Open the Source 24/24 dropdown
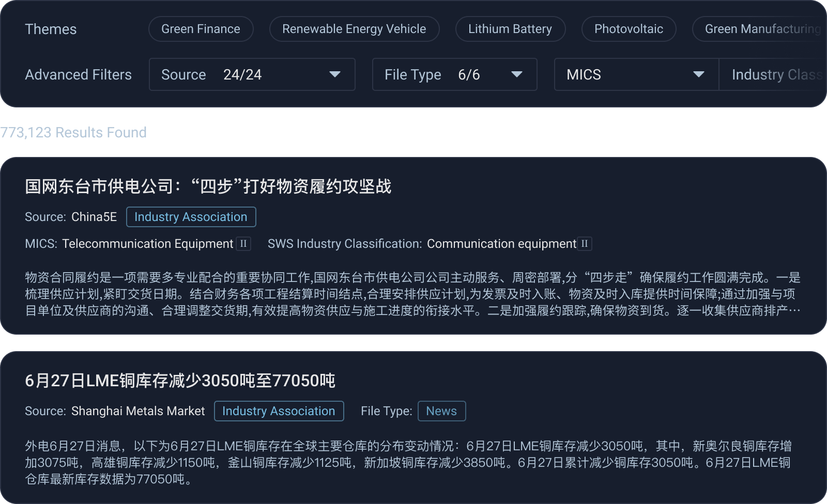827x504 pixels. pyautogui.click(x=252, y=74)
